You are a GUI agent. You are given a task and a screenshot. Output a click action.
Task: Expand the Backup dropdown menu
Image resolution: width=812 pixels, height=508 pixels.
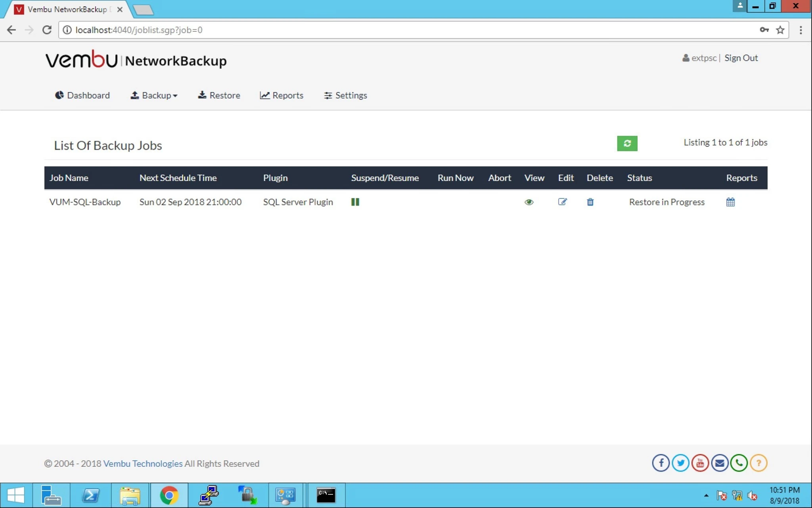[154, 95]
